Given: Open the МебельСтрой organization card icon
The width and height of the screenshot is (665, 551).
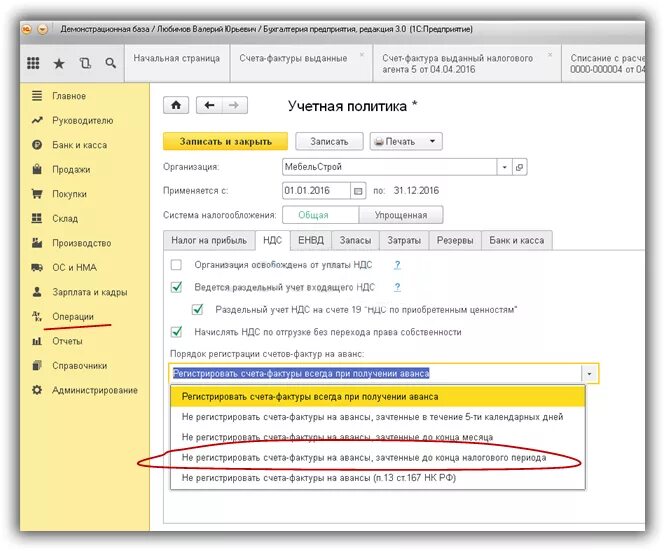Looking at the screenshot, I should [x=520, y=167].
